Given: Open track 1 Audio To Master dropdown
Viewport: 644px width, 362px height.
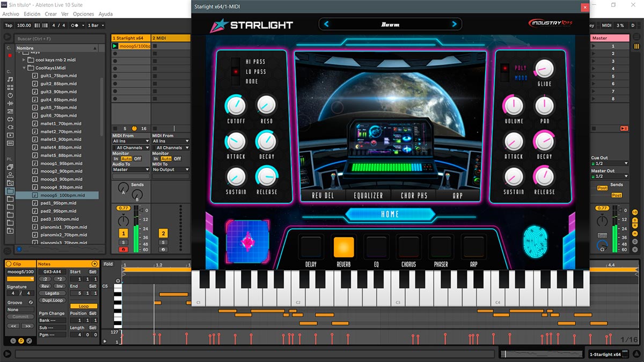Looking at the screenshot, I should (x=130, y=169).
